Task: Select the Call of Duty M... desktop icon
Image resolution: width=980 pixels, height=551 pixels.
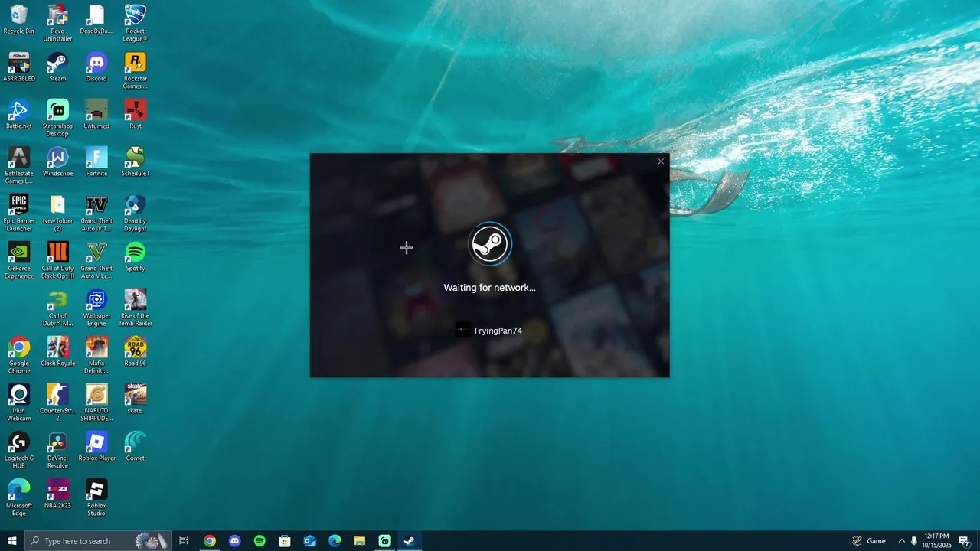Action: point(57,308)
